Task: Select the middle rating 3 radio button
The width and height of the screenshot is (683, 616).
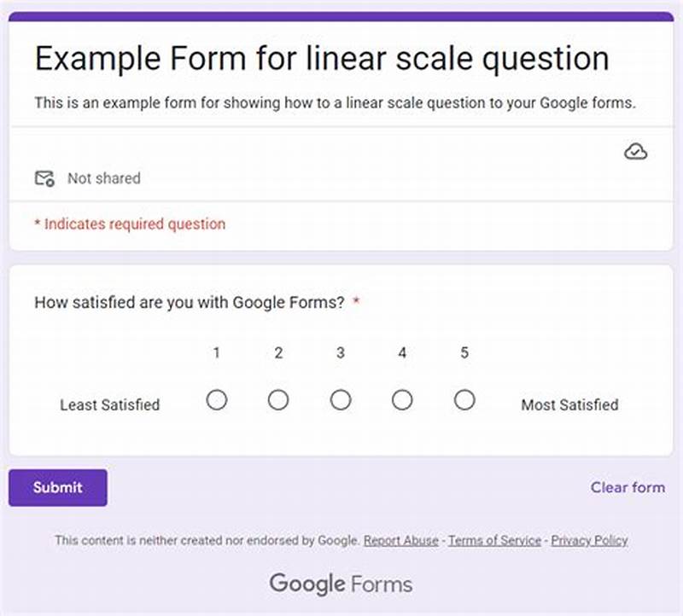Action: point(341,398)
